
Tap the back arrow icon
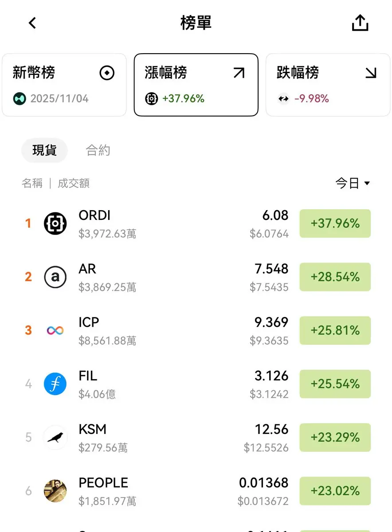32,23
